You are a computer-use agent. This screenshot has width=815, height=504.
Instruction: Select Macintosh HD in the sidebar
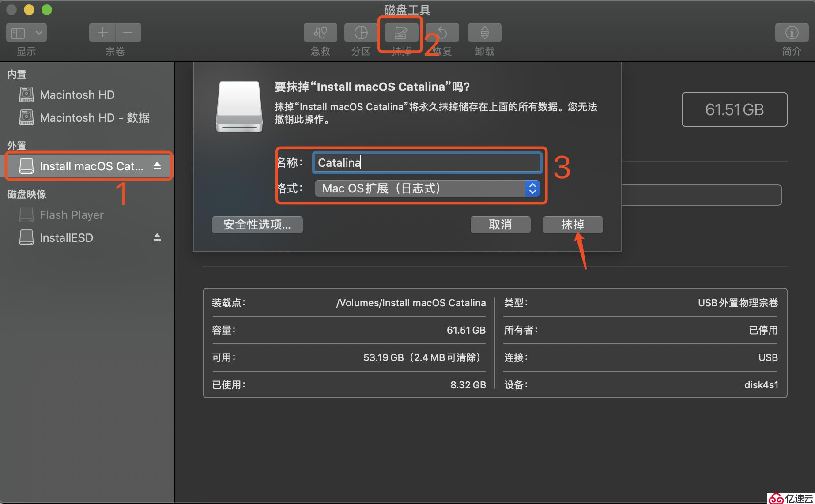click(x=77, y=94)
